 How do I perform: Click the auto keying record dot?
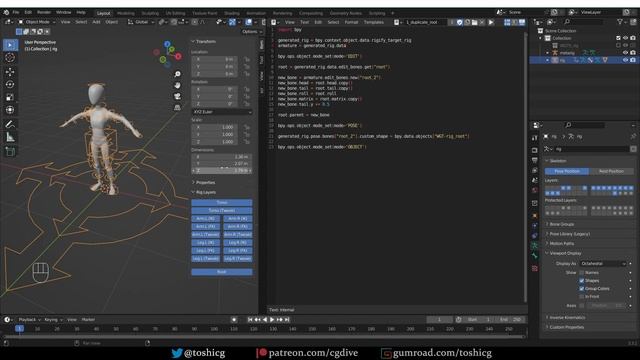234,320
